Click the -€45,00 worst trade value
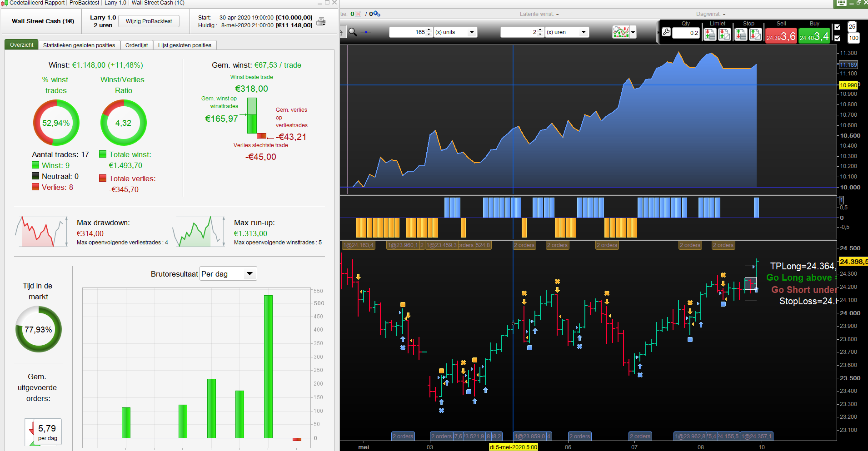This screenshot has width=868, height=451. [x=261, y=157]
